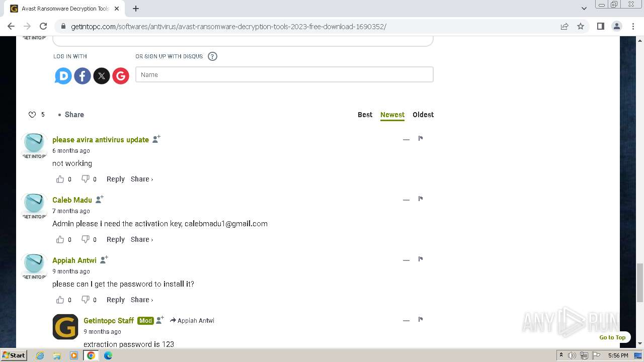Open Chrome three-dot menu
Viewport: 644px width, 362px height.
633,26
